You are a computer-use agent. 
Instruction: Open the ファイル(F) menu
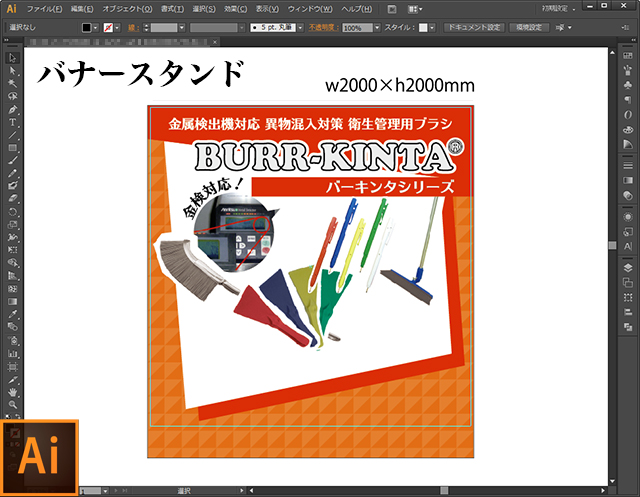45,9
